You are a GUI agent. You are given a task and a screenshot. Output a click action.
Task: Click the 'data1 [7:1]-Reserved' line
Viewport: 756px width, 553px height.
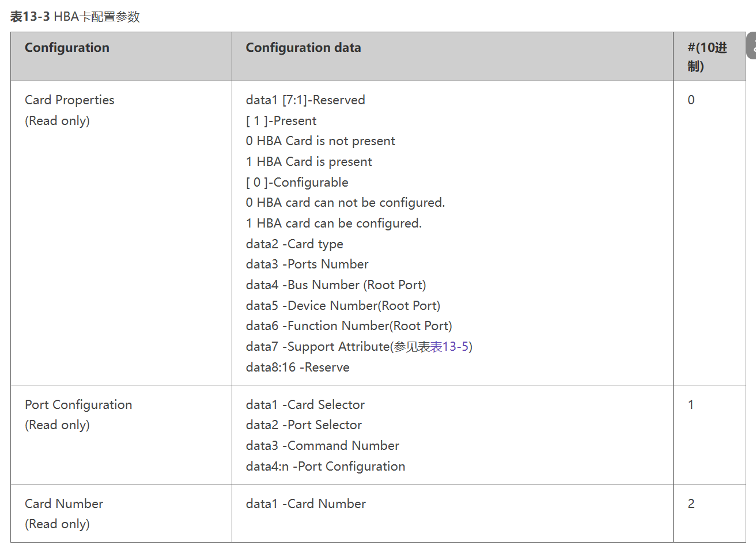[305, 100]
